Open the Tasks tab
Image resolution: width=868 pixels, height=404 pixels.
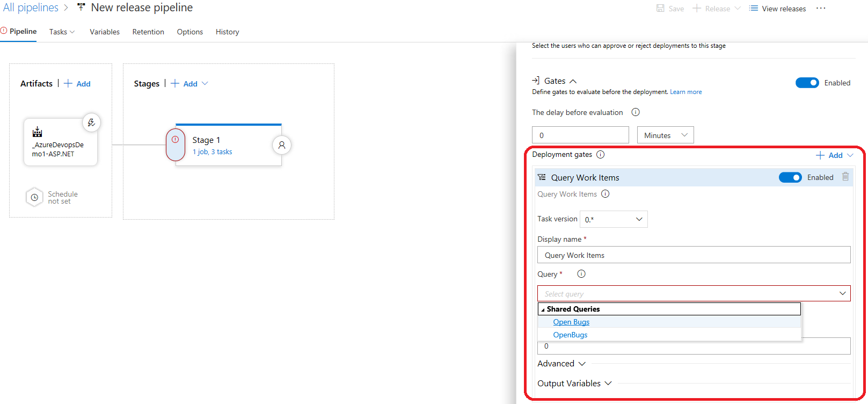point(62,32)
